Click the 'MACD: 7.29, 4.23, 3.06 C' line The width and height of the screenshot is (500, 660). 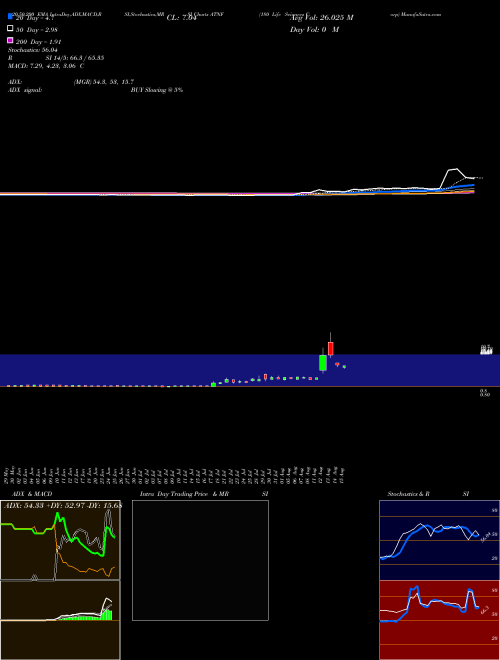[x=46, y=66]
